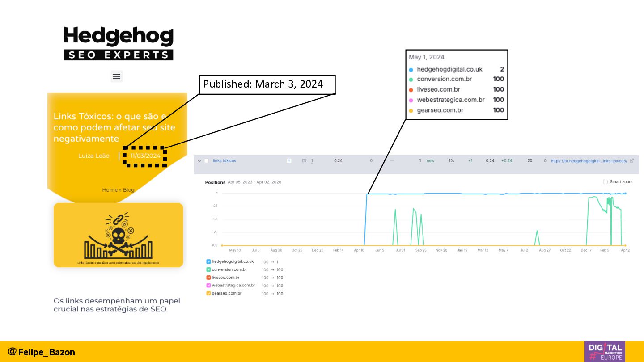Toggle gearseo.com.br series in legend
The width and height of the screenshot is (644, 362).
click(x=208, y=293)
